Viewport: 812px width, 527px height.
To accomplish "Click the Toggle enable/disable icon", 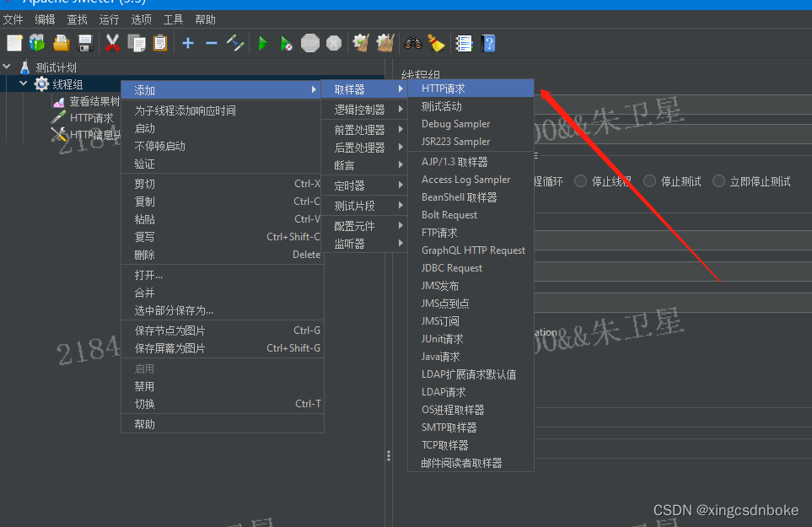I will [235, 43].
